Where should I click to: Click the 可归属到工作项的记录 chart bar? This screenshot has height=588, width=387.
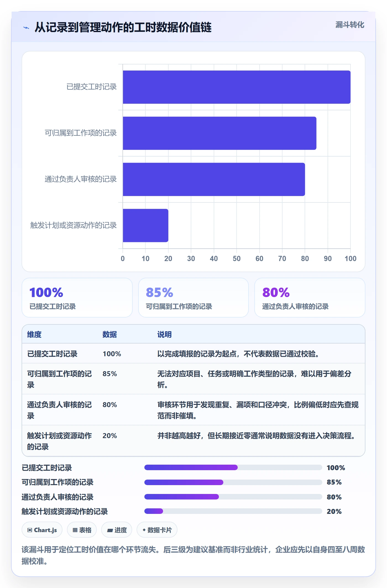click(x=219, y=133)
